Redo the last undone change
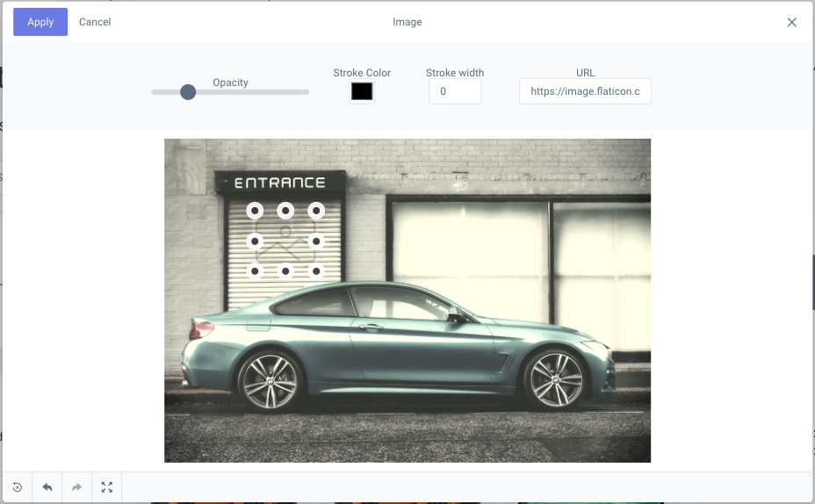Viewport: 815px width, 504px height. click(77, 487)
